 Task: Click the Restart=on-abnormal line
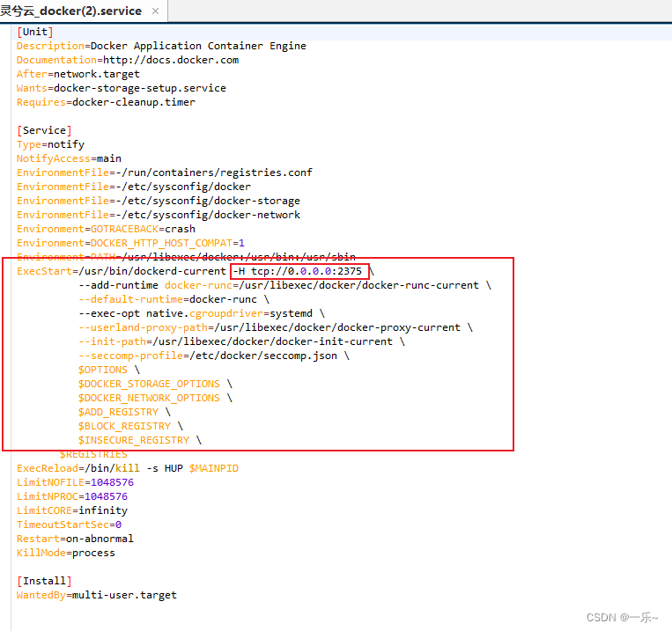pos(76,539)
